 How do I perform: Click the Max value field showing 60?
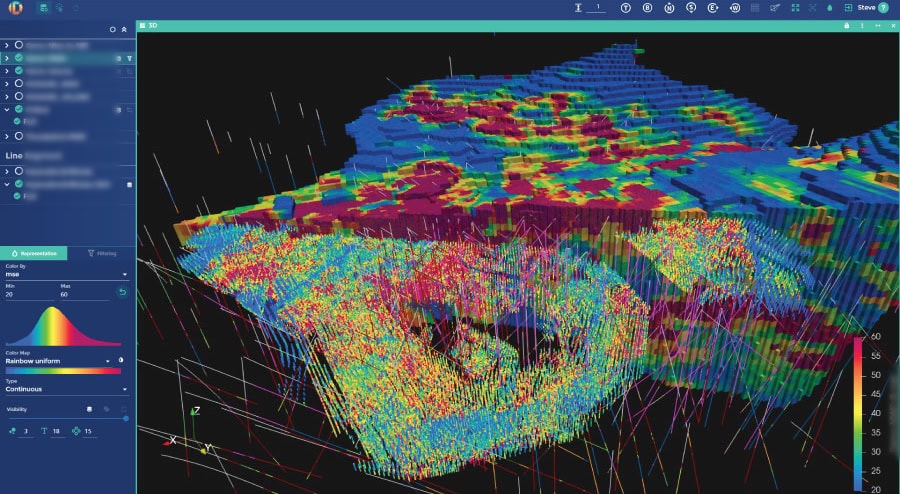point(84,294)
